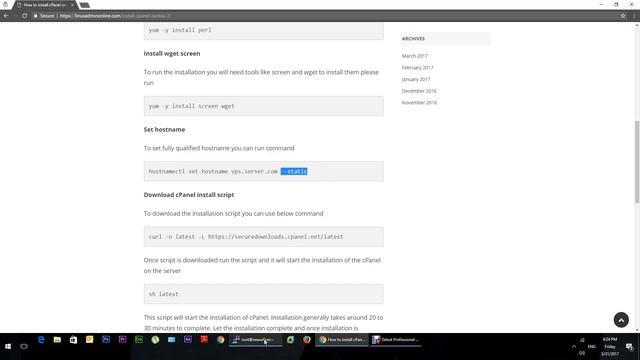Open the December 2016 archive link

tap(419, 91)
